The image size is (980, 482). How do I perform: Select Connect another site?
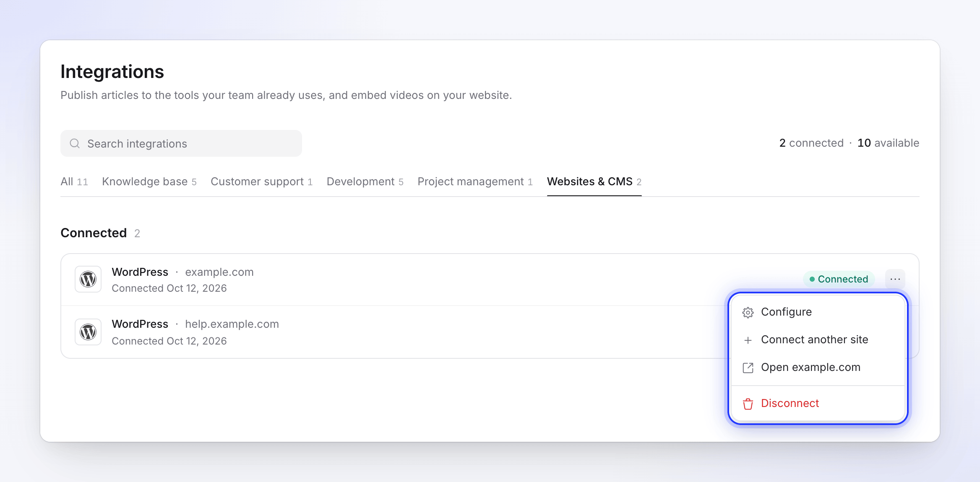tap(818, 340)
